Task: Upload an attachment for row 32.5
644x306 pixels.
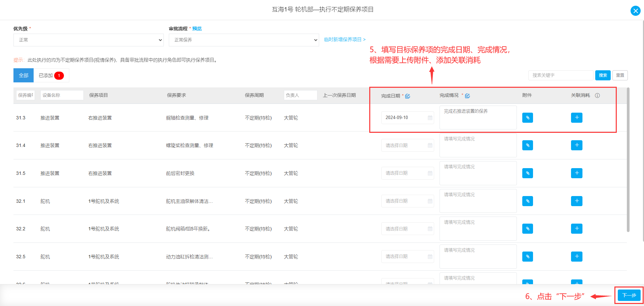Action: [x=528, y=257]
